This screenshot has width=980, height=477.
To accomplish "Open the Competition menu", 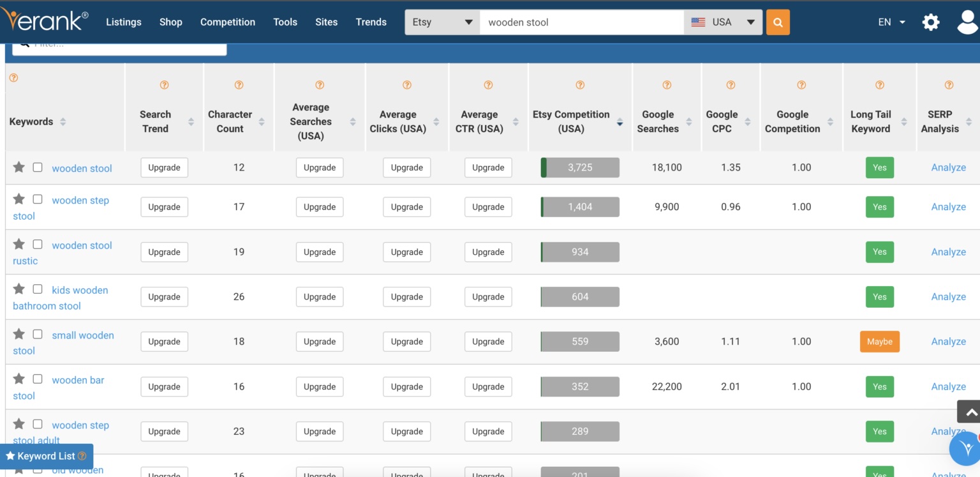I will click(x=228, y=22).
